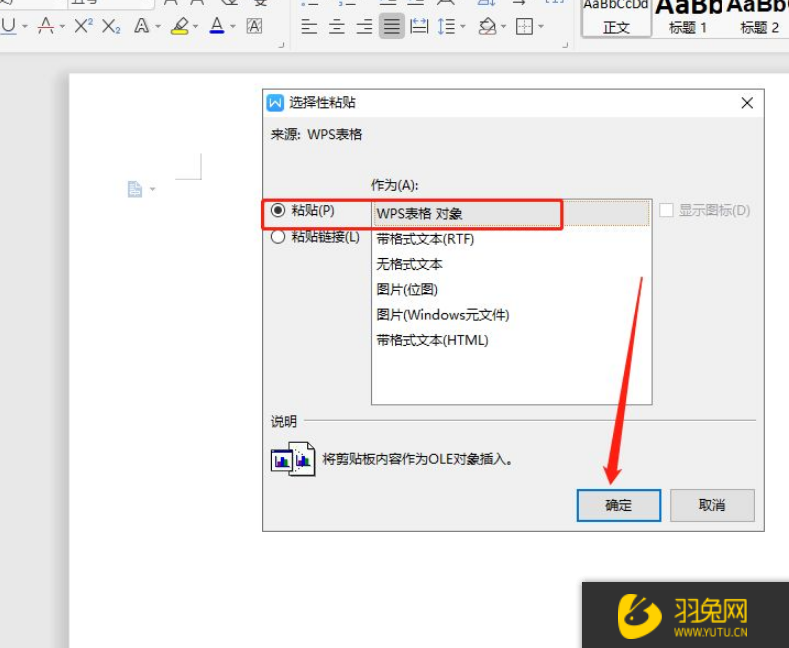Image resolution: width=789 pixels, height=648 pixels.
Task: Click the shading fill icon
Action: pos(487,26)
